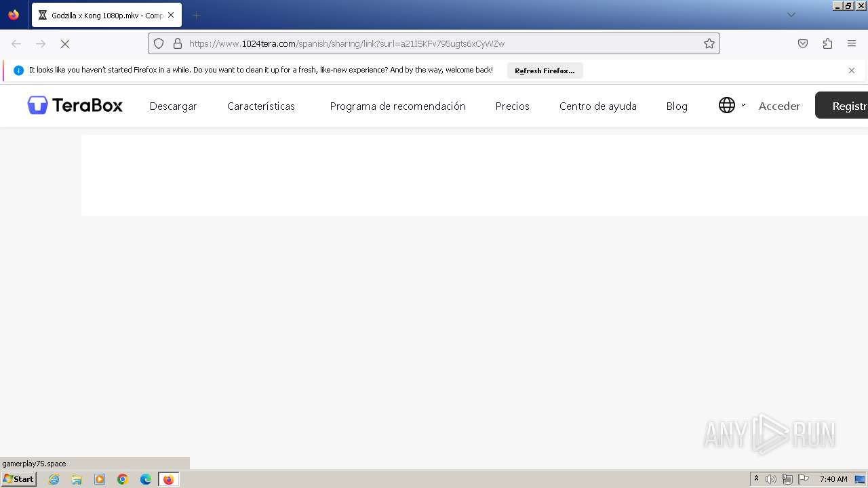Open the Blog link
The height and width of the screenshot is (488, 868).
(677, 106)
